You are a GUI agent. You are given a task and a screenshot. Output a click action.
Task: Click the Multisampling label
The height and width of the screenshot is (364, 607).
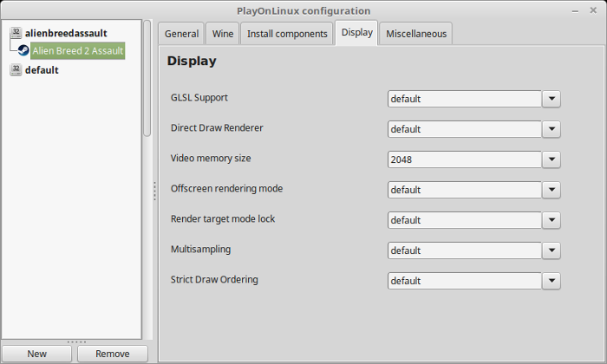coord(200,249)
